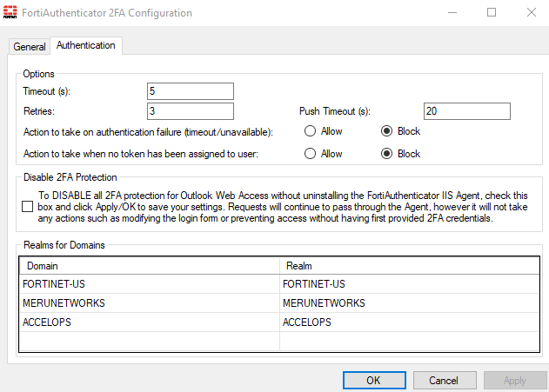549x392 pixels.
Task: Click the Domain column header
Action: [x=149, y=265]
